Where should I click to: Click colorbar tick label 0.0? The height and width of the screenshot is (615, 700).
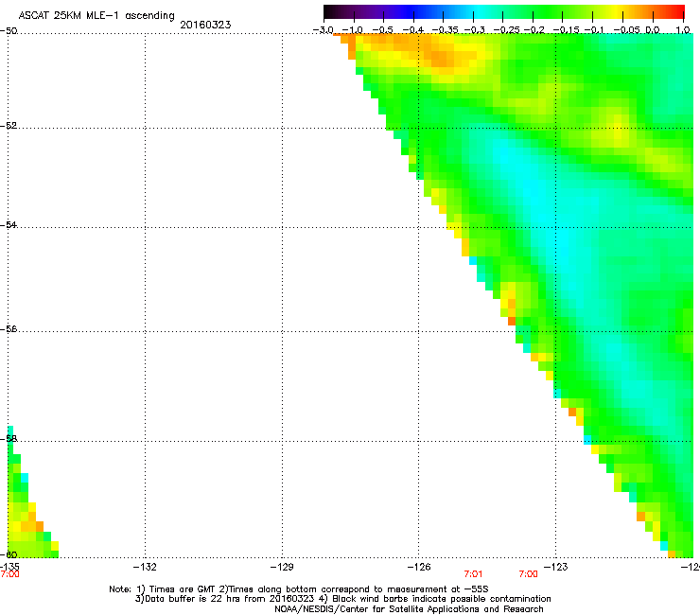click(x=653, y=30)
